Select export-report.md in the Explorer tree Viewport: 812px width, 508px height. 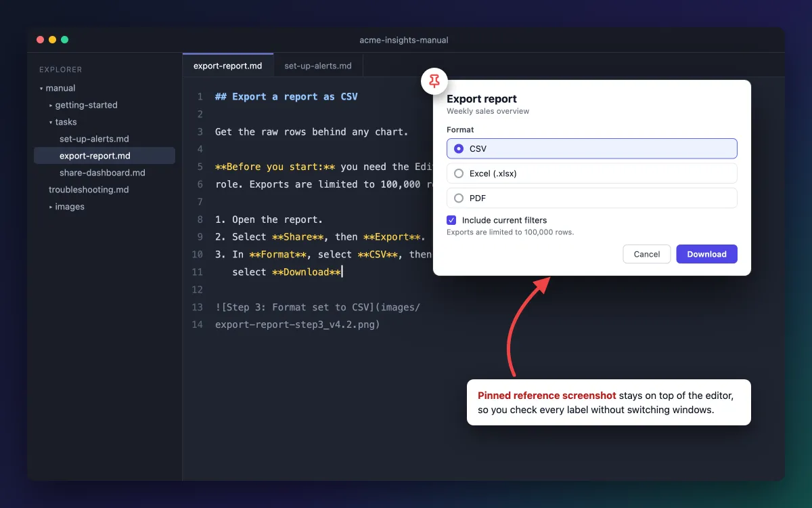click(x=104, y=156)
